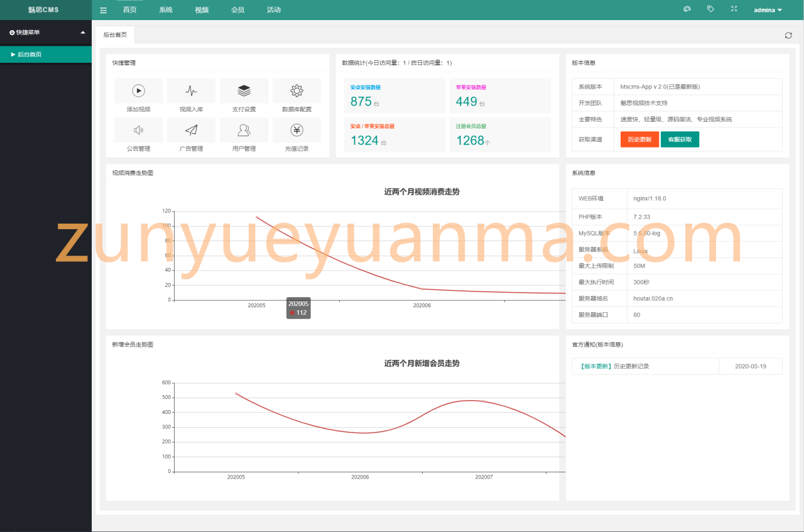Image resolution: width=804 pixels, height=532 pixels.
Task: Open the 系统 top menu
Action: tap(166, 10)
